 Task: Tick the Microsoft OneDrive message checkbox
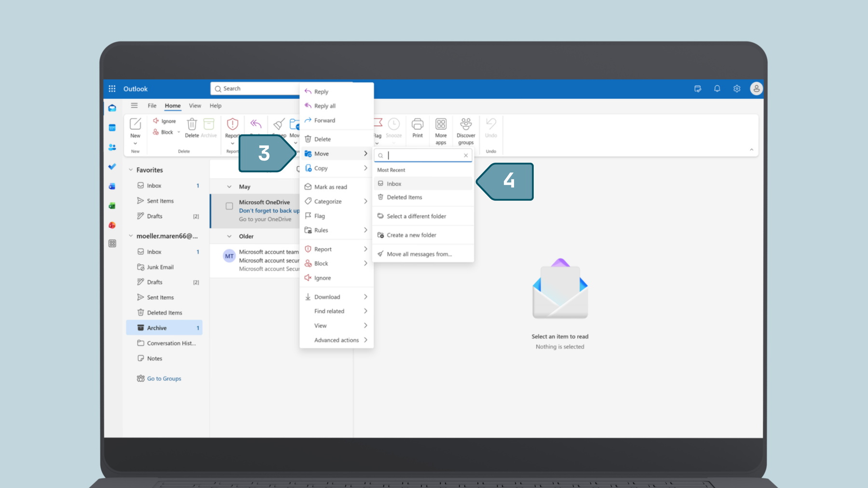[230, 206]
